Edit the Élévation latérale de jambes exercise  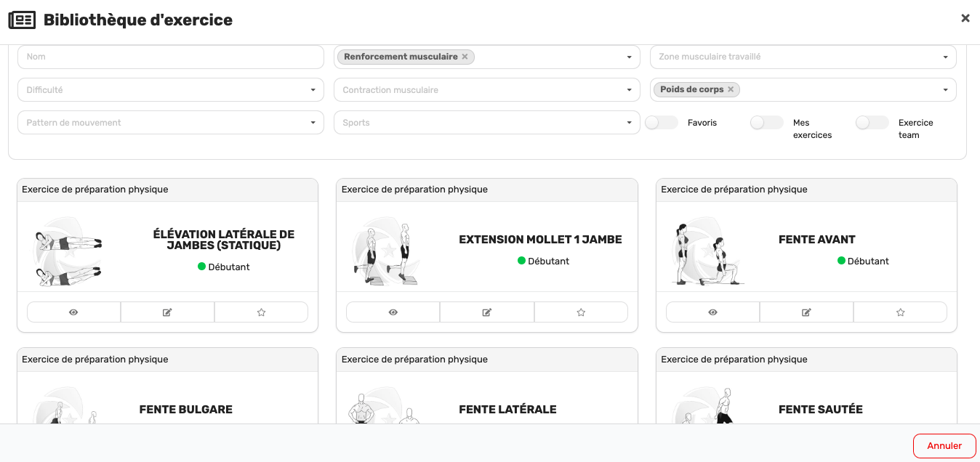click(x=167, y=312)
